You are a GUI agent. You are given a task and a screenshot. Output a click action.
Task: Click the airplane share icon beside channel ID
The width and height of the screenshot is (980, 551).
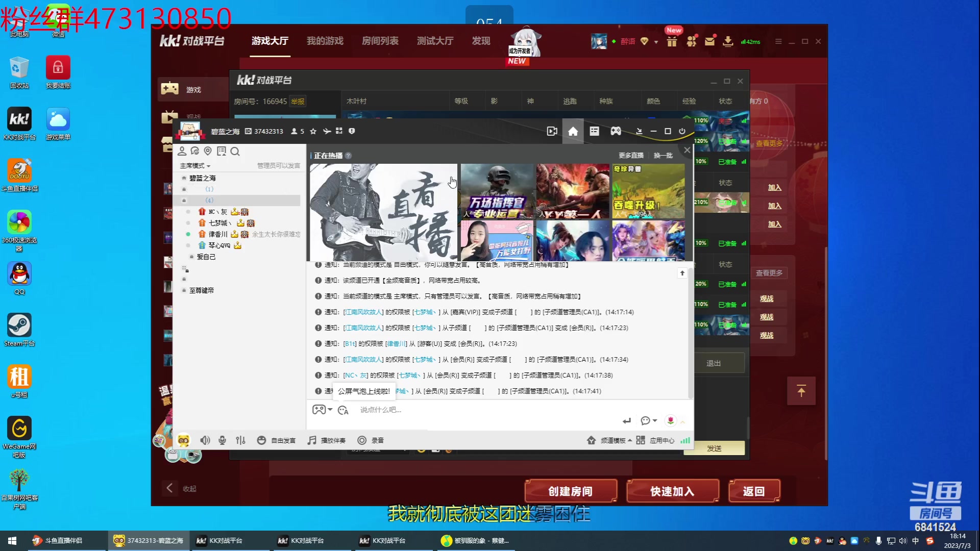point(327,131)
